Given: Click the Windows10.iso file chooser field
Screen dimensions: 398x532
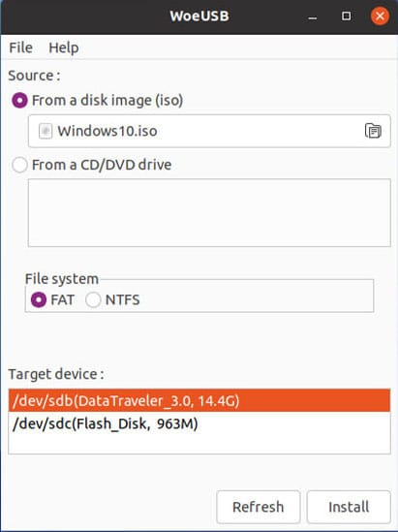Looking at the screenshot, I should tap(209, 131).
